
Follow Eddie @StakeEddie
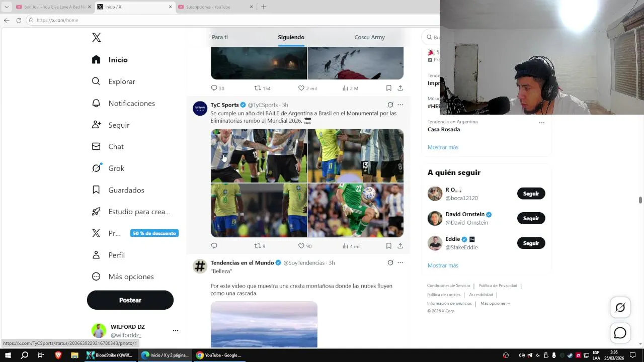tap(531, 243)
